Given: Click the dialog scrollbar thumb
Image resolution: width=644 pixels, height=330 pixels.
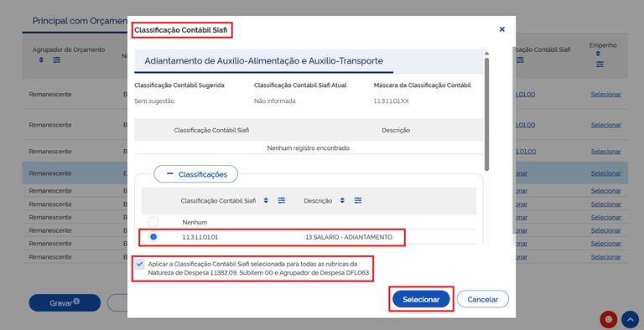Looking at the screenshot, I should coord(486,114).
